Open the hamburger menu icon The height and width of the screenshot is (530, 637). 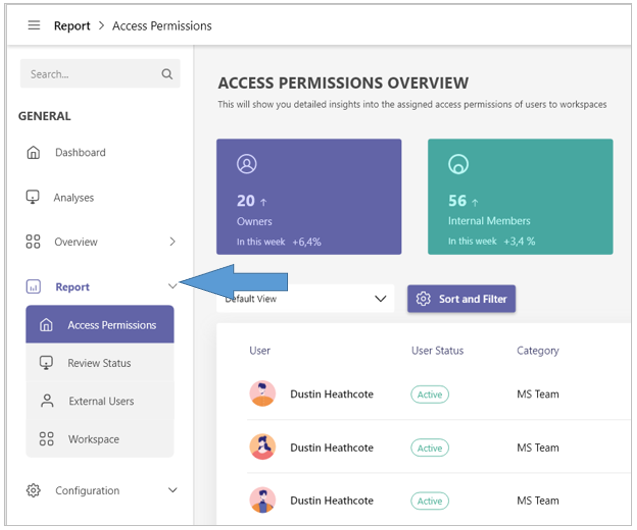(x=34, y=26)
